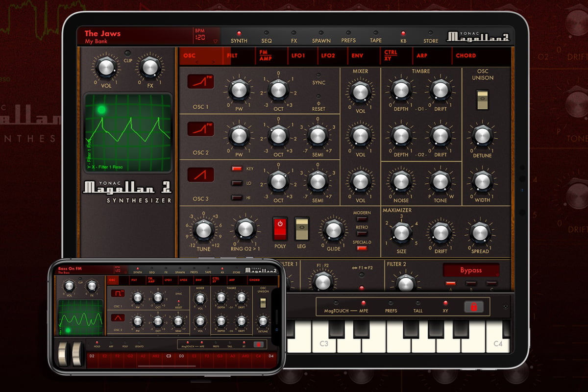
Task: Open the OSC 1 waveform selector on the tablet
Action: tap(200, 82)
